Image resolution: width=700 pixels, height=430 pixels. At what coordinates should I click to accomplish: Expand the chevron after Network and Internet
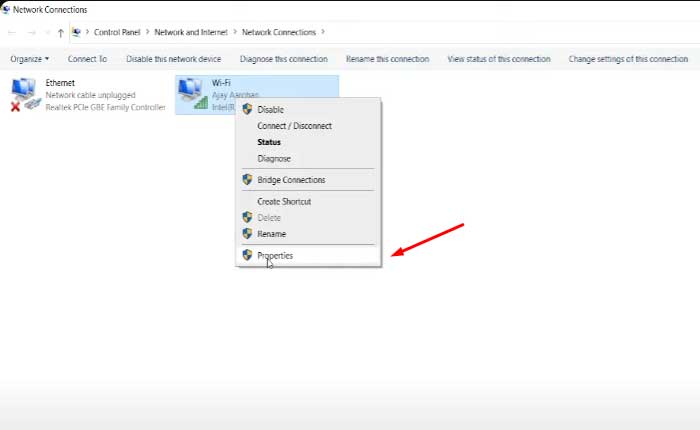coord(236,33)
